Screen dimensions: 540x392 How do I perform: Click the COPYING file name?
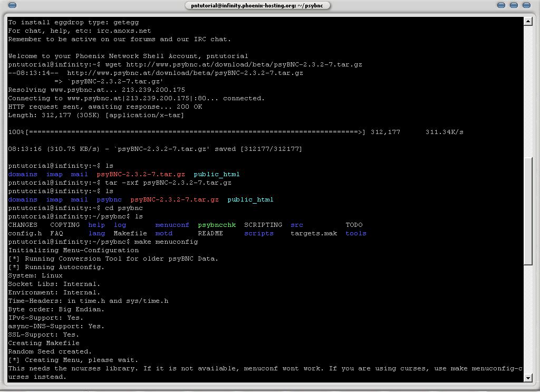coord(65,225)
